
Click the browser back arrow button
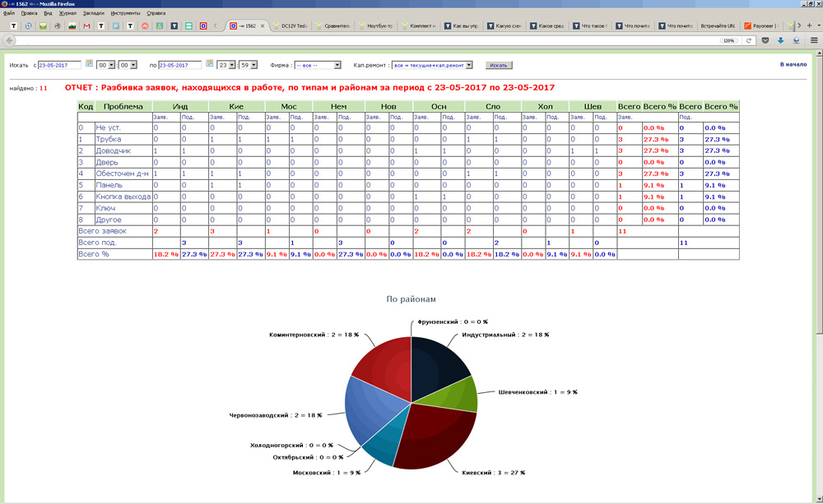[10, 40]
